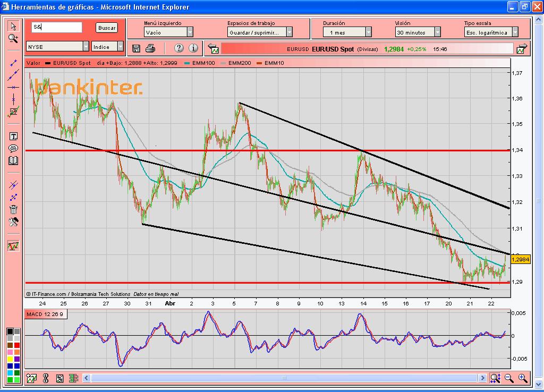Screen dimensions: 544x392
Task: Pick the cyan color swatch
Action: point(10,373)
